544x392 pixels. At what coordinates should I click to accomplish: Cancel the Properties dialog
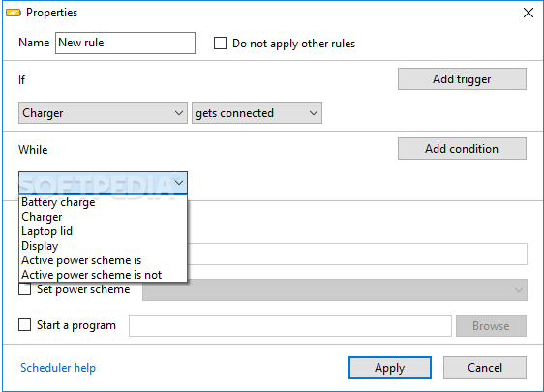tap(485, 368)
